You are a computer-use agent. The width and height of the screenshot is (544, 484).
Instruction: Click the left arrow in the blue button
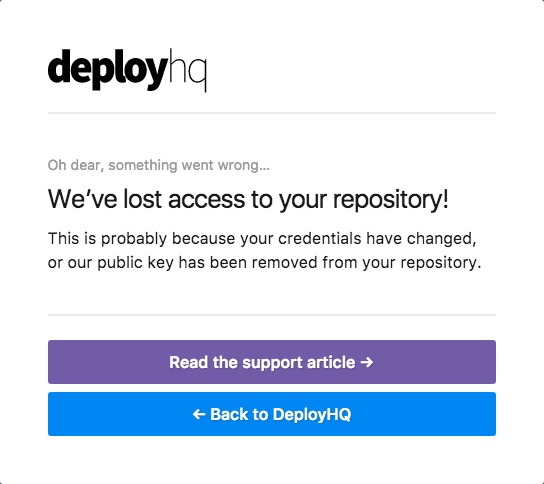pyautogui.click(x=199, y=414)
